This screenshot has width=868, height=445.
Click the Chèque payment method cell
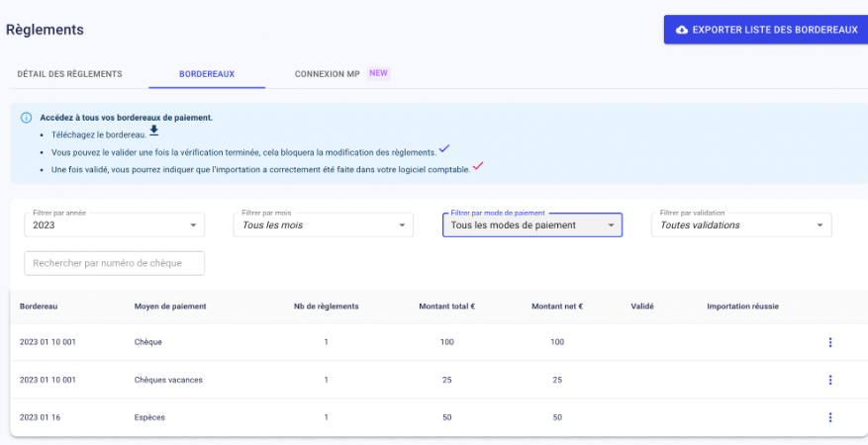tap(148, 342)
